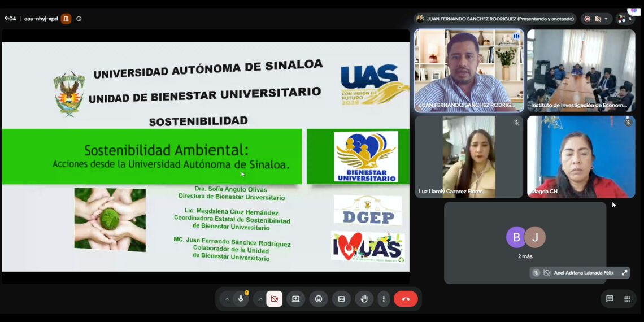
Task: Click the presented slide area
Action: [206, 156]
